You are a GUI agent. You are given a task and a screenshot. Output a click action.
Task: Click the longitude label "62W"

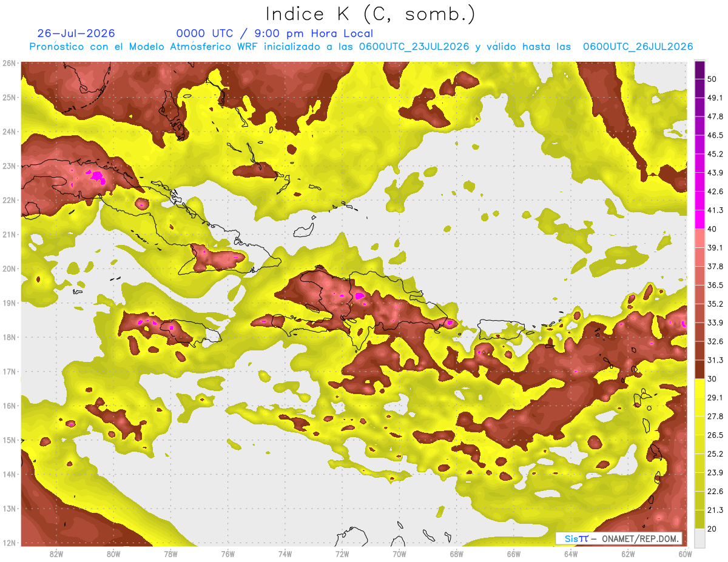pyautogui.click(x=628, y=554)
